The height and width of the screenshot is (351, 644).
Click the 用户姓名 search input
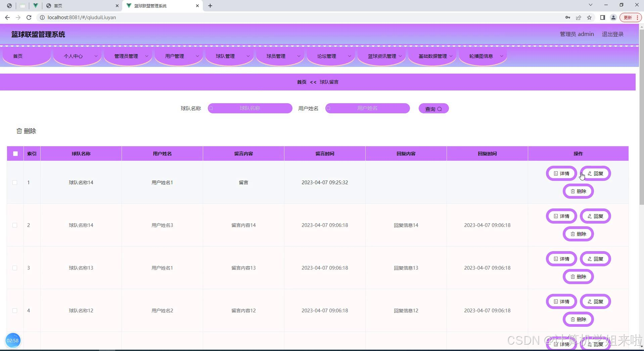[x=368, y=108]
